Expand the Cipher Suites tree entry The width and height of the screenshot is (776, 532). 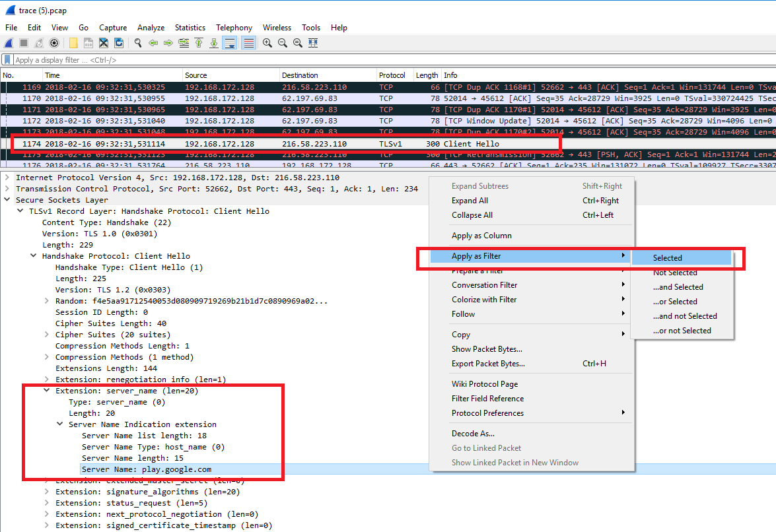click(x=46, y=334)
